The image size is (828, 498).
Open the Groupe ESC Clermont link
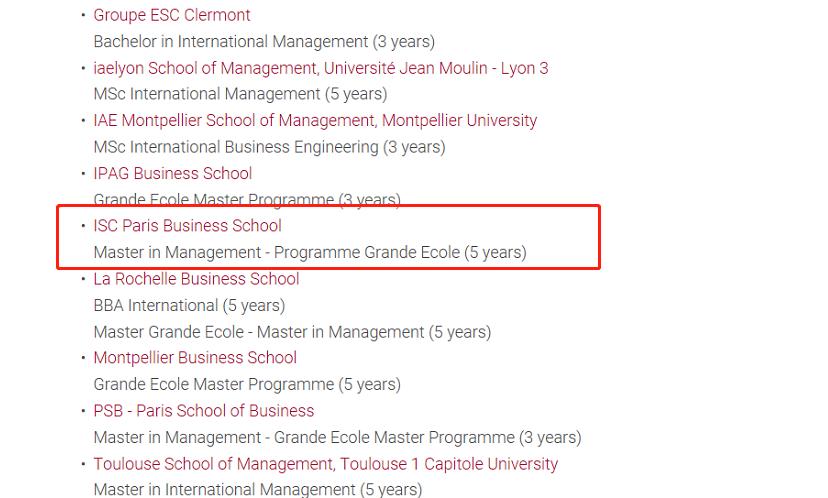(x=172, y=15)
